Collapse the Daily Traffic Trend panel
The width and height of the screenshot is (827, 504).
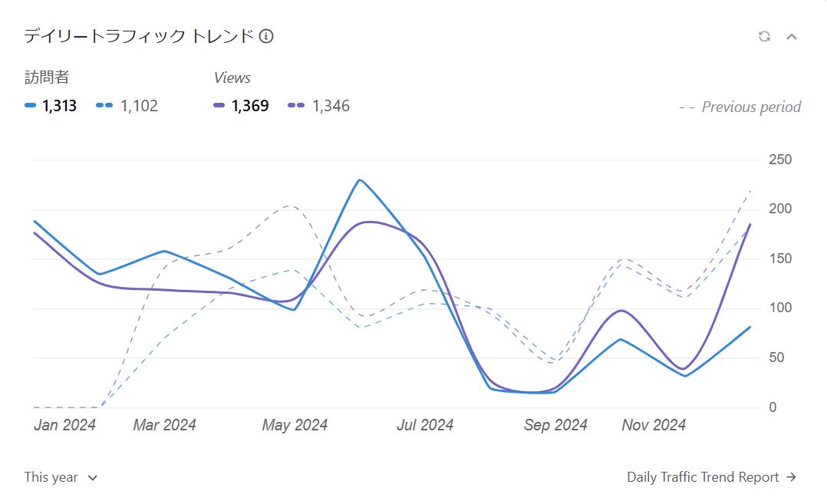(x=792, y=36)
